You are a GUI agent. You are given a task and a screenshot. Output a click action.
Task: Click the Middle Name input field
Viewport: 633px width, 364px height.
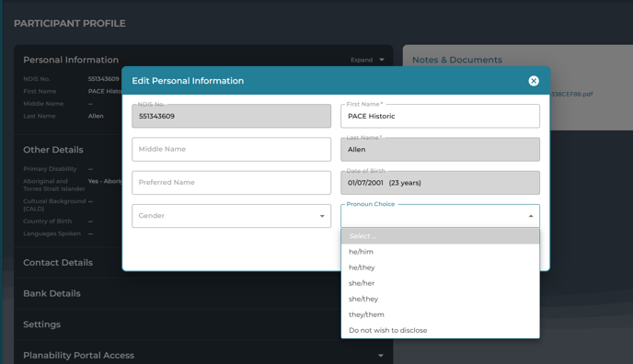click(x=231, y=149)
